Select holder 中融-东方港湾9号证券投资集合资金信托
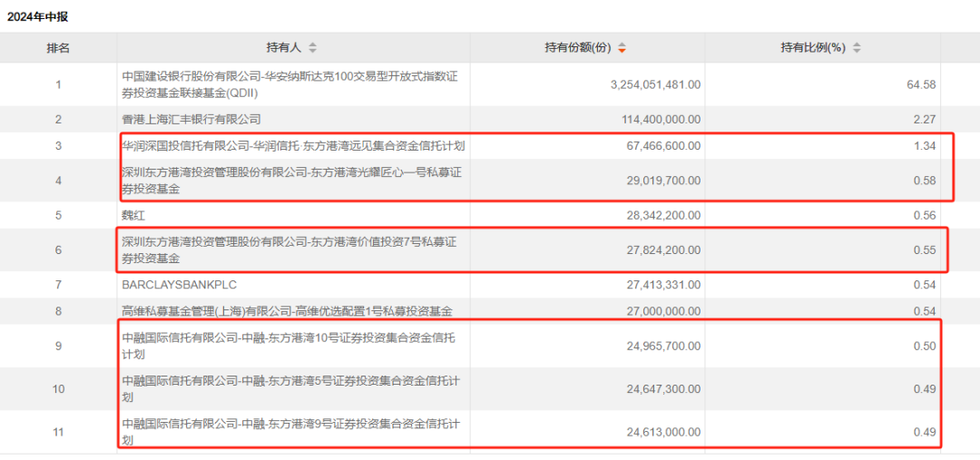 [291, 432]
